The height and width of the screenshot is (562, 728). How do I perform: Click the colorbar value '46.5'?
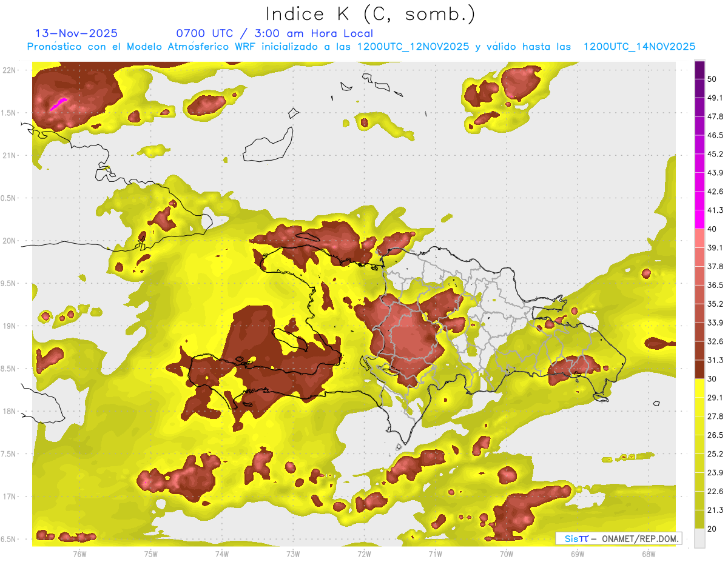click(x=715, y=136)
